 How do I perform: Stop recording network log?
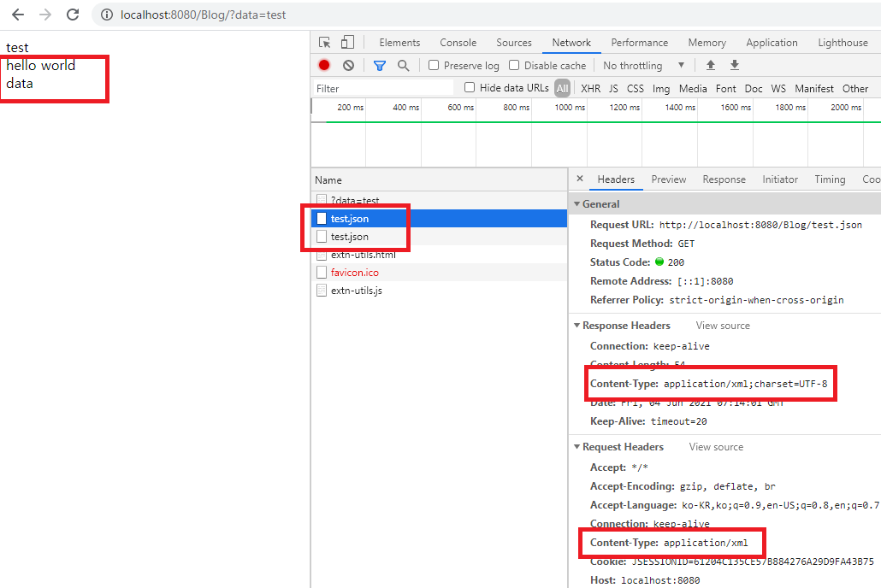click(x=324, y=66)
